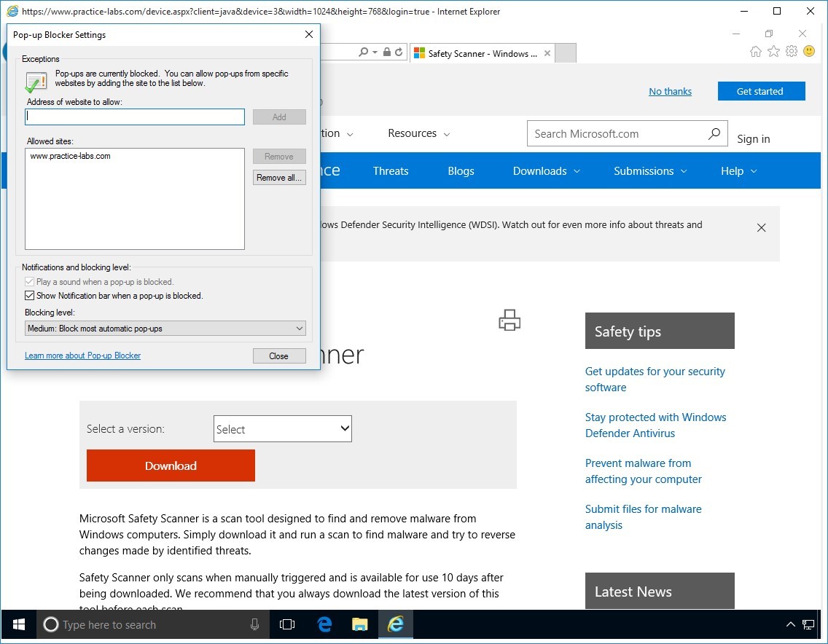This screenshot has height=644, width=828.
Task: Click the Remove button
Action: point(279,156)
